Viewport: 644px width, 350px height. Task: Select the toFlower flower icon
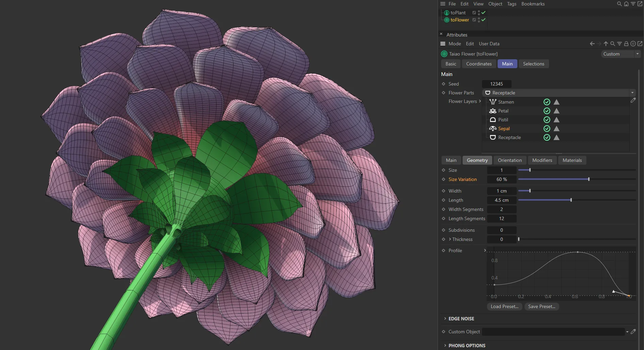pos(446,20)
